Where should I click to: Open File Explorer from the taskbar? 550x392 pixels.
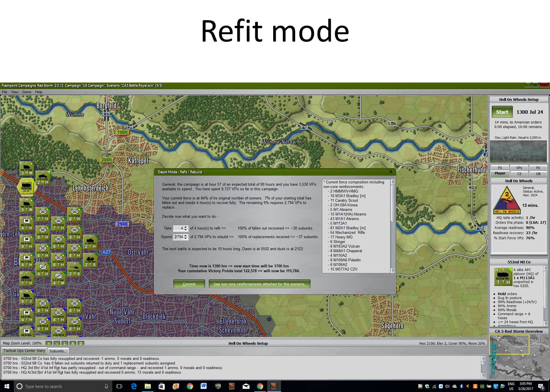point(148,386)
